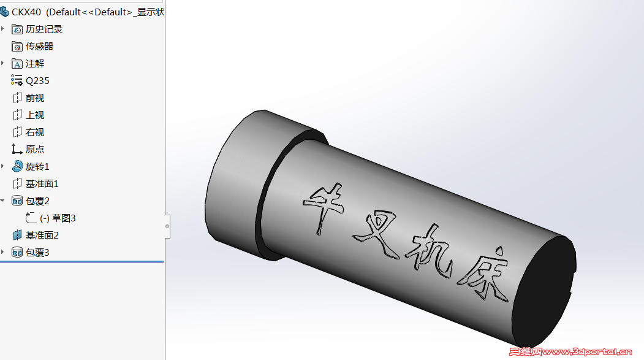Click the CKX40 part icon at tree root
The image size is (644, 360).
tap(4, 12)
